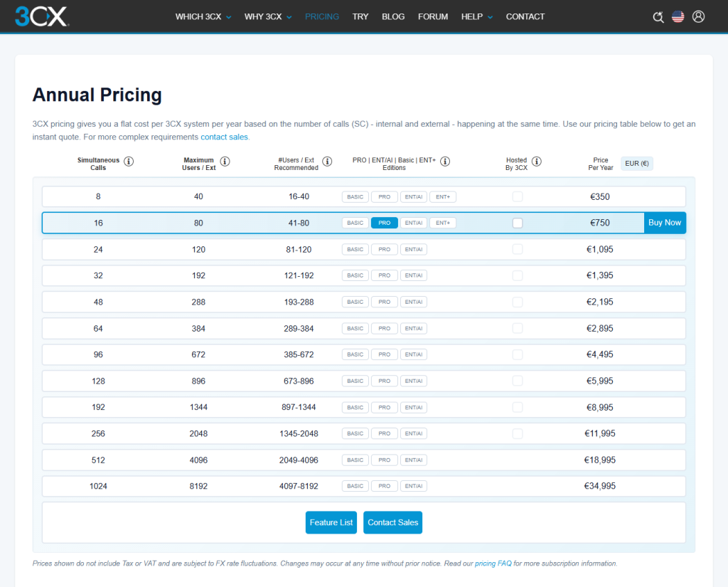The height and width of the screenshot is (587, 728).
Task: Expand the WHICH 3CX dropdown menu
Action: pos(203,16)
